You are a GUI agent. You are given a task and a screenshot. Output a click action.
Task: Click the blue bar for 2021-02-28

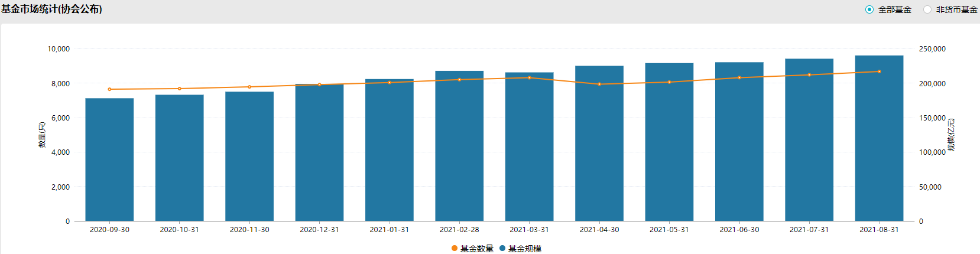[459, 148]
